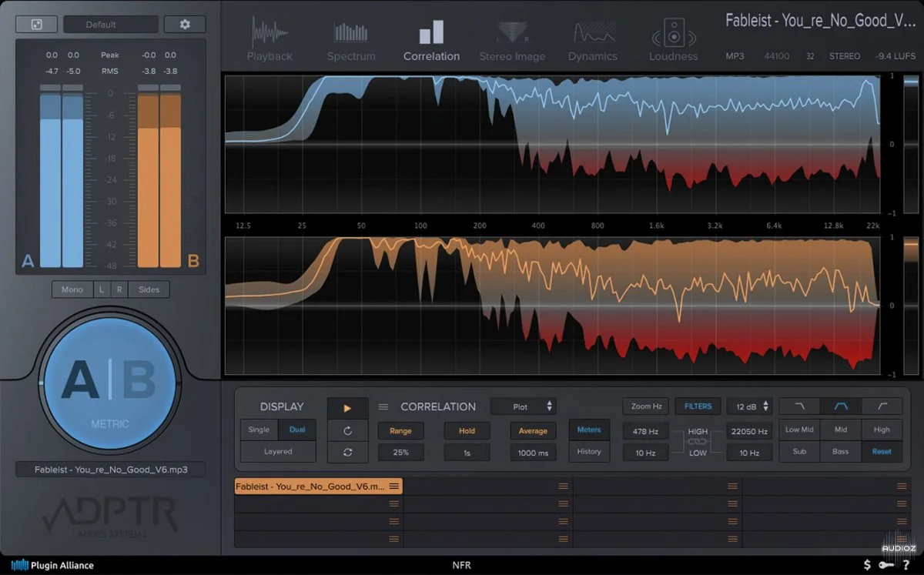Solo the R channel

coord(119,290)
